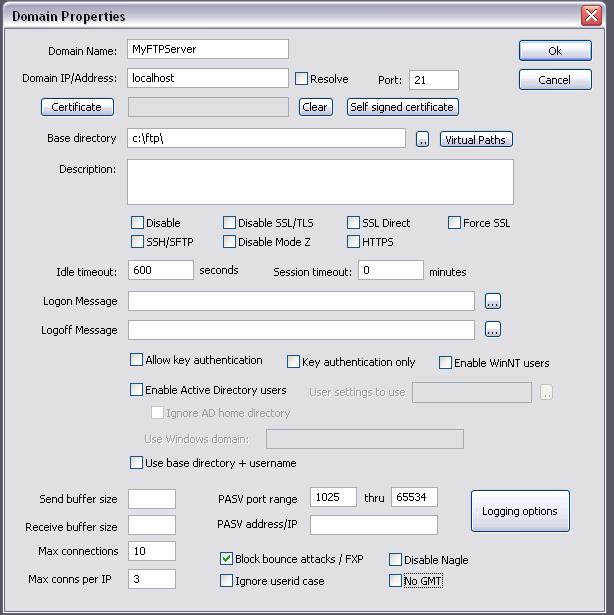
Task: Uncheck Block bounce attacks / FXP
Action: (227, 559)
